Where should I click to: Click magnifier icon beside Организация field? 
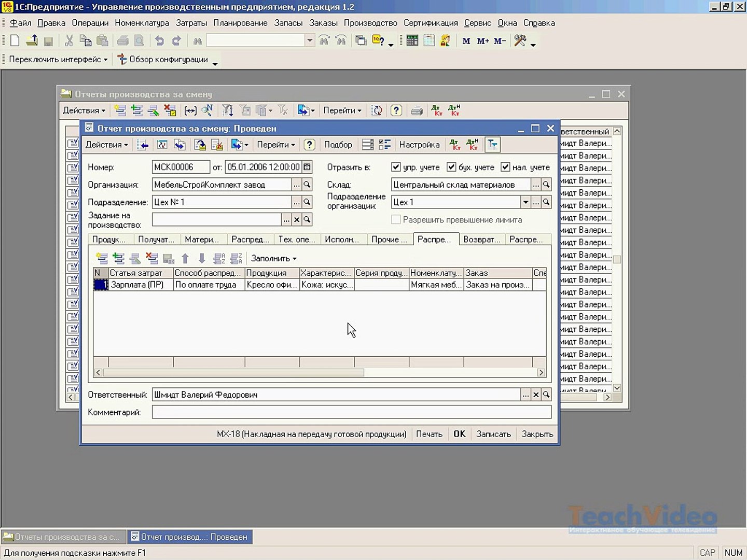(307, 185)
